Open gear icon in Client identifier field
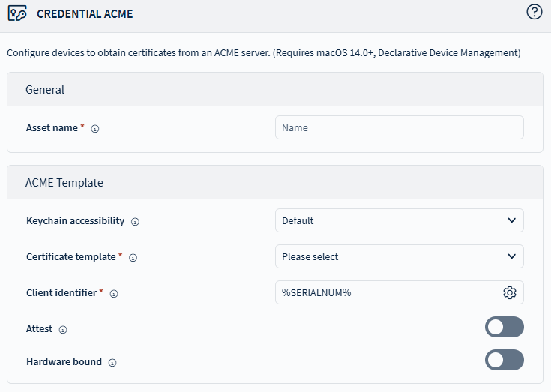The image size is (551, 392). (x=510, y=292)
